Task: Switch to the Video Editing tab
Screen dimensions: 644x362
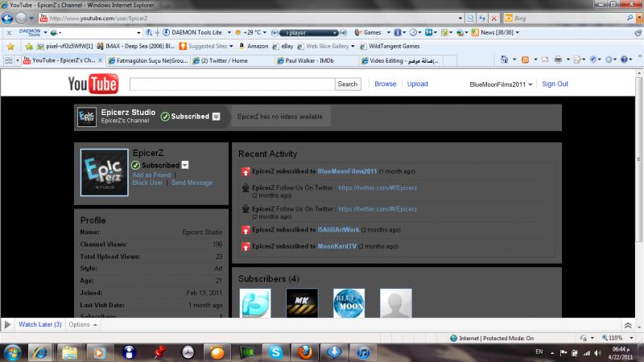Action: click(x=400, y=61)
